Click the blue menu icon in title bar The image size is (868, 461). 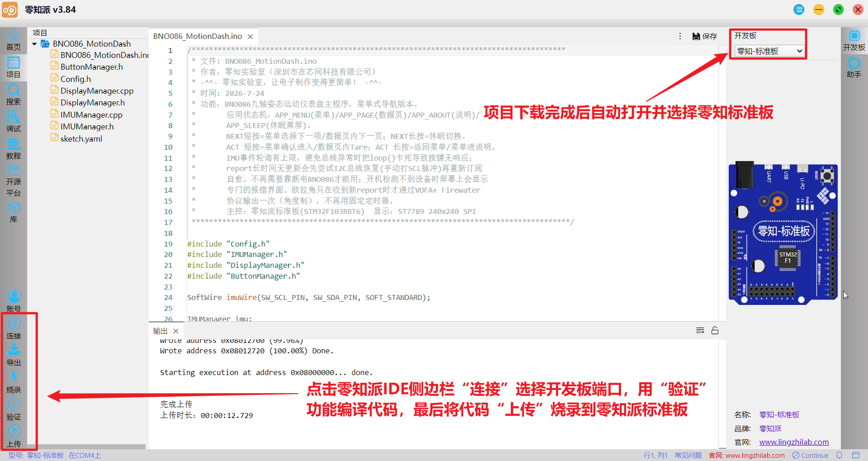(799, 10)
